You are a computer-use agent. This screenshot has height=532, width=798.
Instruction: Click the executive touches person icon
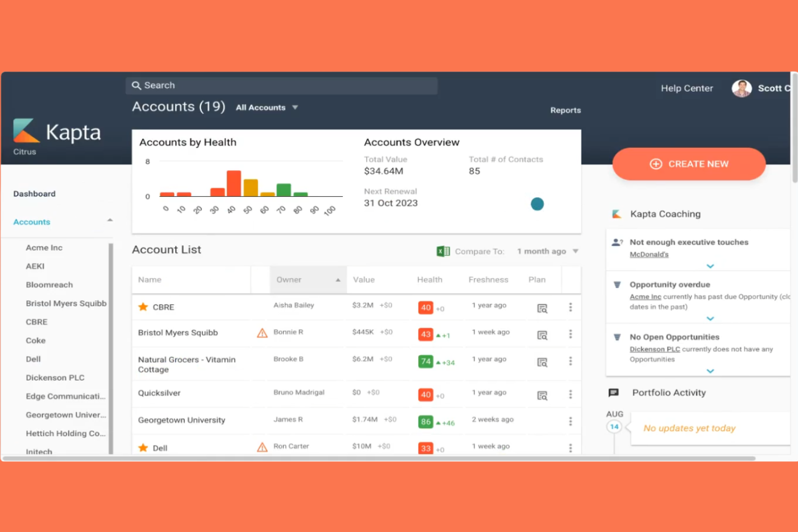(616, 241)
